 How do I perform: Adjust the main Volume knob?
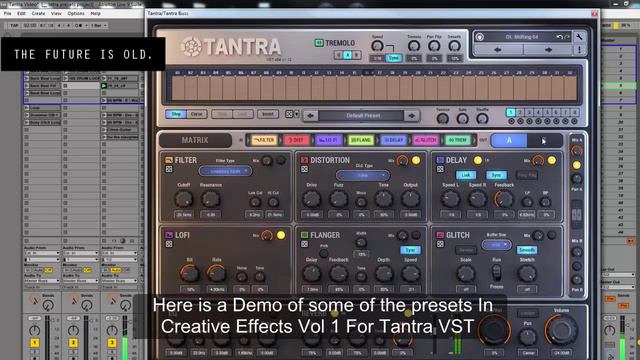click(561, 330)
